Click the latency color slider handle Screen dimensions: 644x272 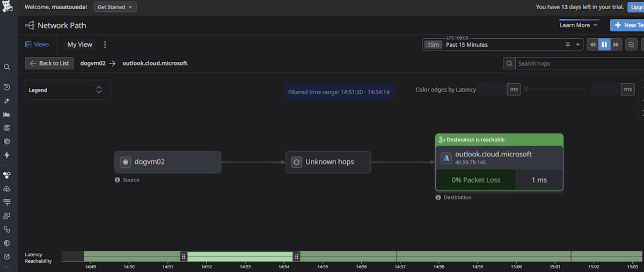(x=526, y=89)
